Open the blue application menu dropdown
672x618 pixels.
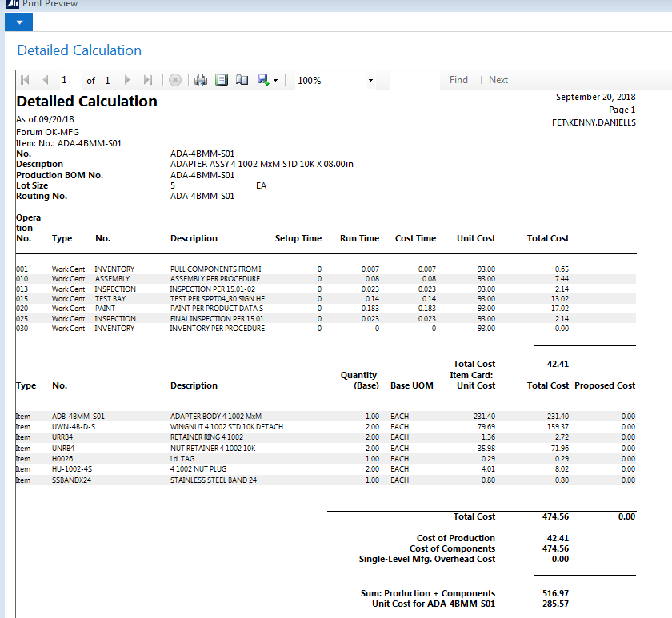click(x=19, y=22)
